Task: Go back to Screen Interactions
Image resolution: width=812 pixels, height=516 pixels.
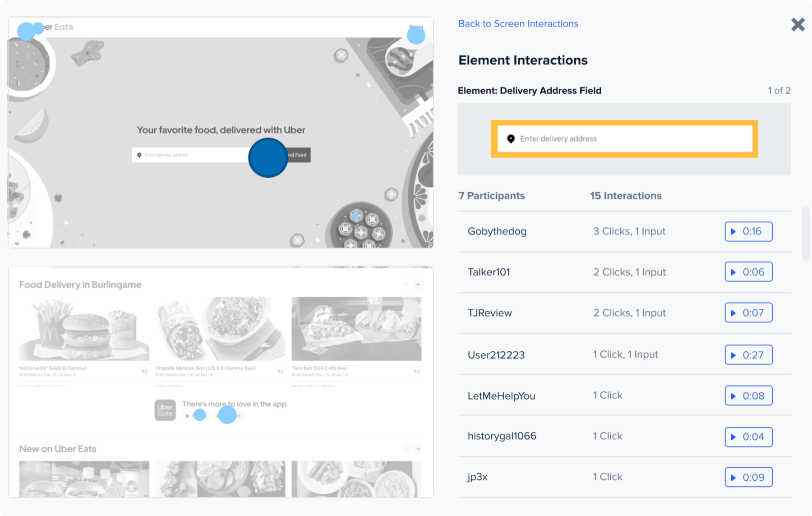Action: (x=518, y=23)
